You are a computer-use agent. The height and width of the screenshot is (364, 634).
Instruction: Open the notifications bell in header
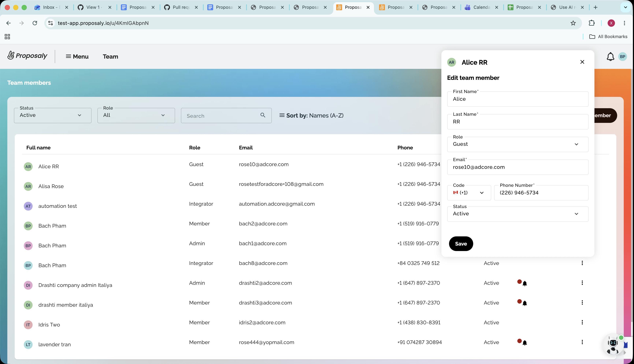point(610,57)
